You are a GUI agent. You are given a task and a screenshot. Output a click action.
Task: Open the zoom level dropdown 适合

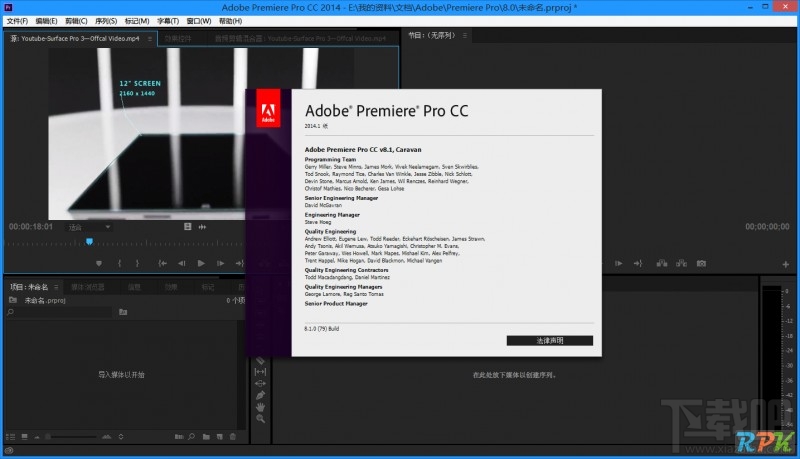(90, 227)
